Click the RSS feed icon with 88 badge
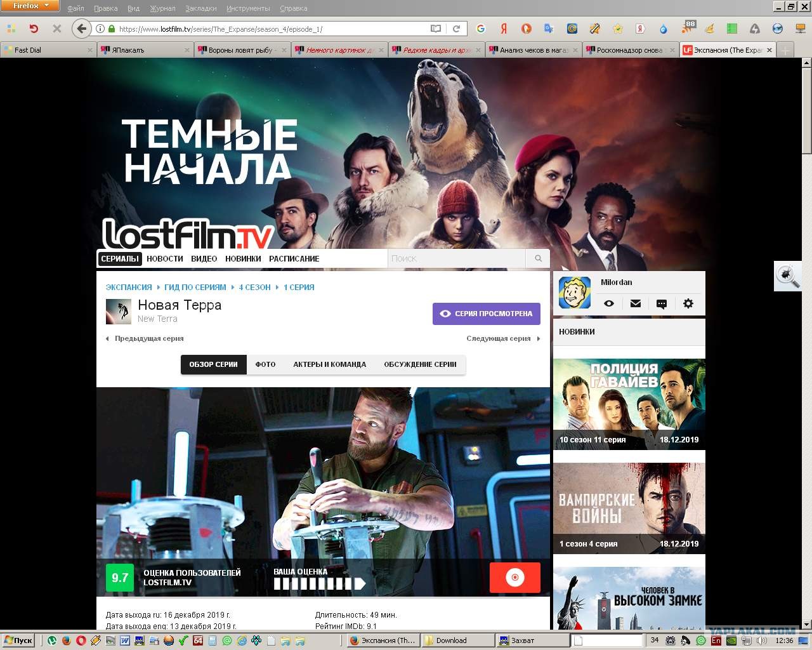 click(x=688, y=27)
